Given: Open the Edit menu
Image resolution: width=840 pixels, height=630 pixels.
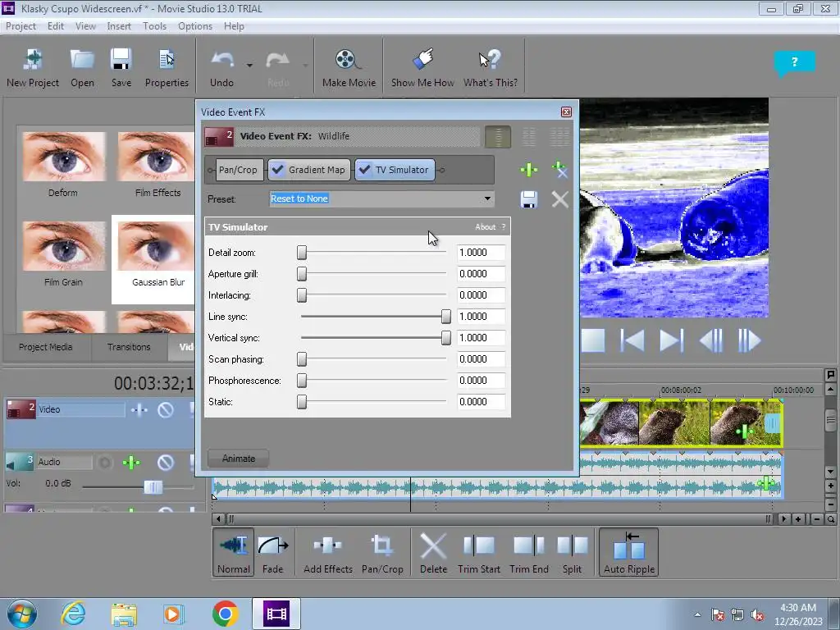Looking at the screenshot, I should 55,26.
